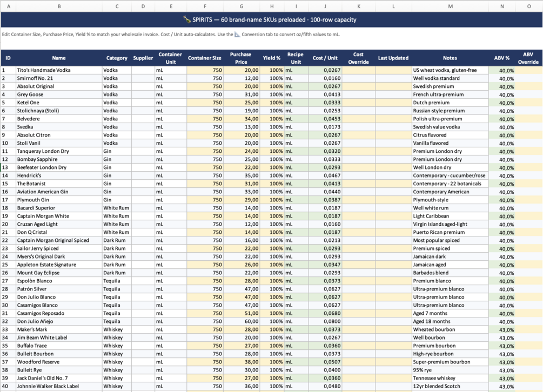
Task: Click Patrón Silver yield percentage cell
Action: click(x=272, y=289)
